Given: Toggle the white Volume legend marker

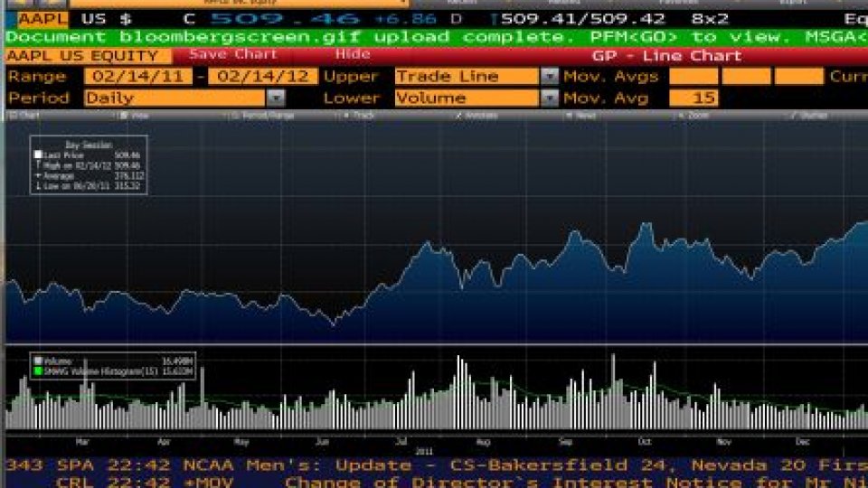Looking at the screenshot, I should click(x=37, y=361).
